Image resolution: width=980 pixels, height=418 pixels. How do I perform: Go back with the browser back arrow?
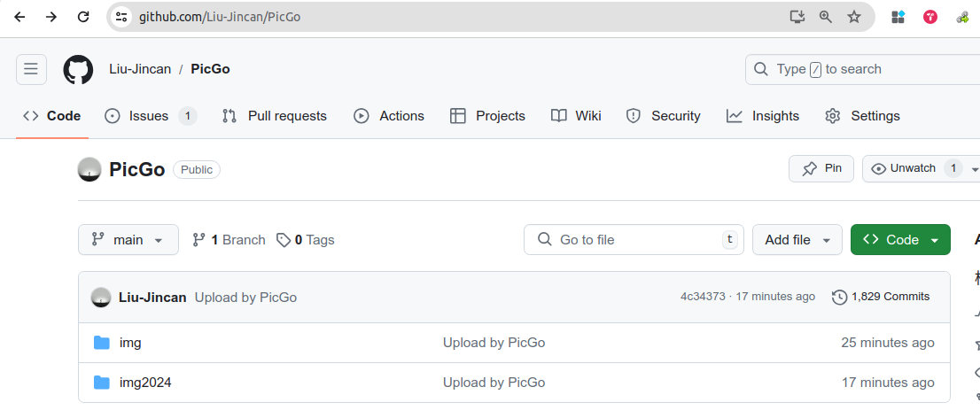(x=20, y=17)
